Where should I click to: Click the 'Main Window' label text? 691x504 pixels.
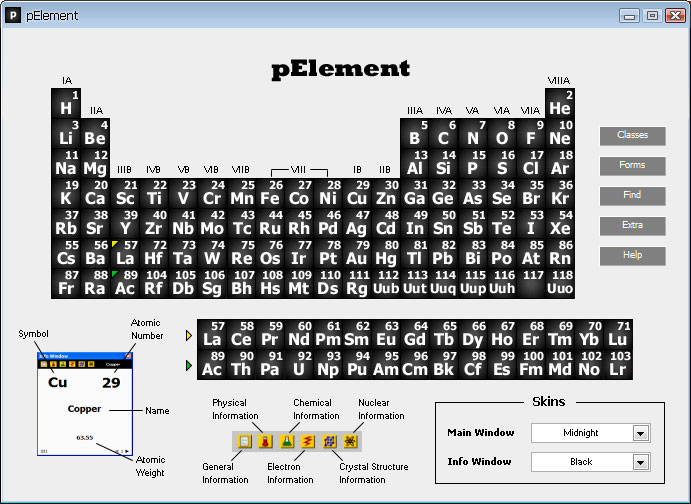(x=481, y=433)
